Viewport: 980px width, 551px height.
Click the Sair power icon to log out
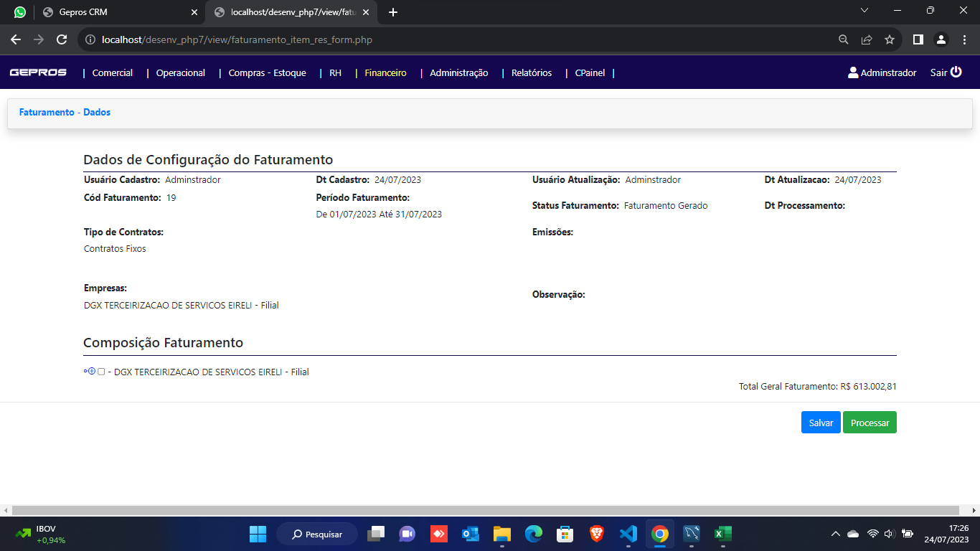click(956, 72)
